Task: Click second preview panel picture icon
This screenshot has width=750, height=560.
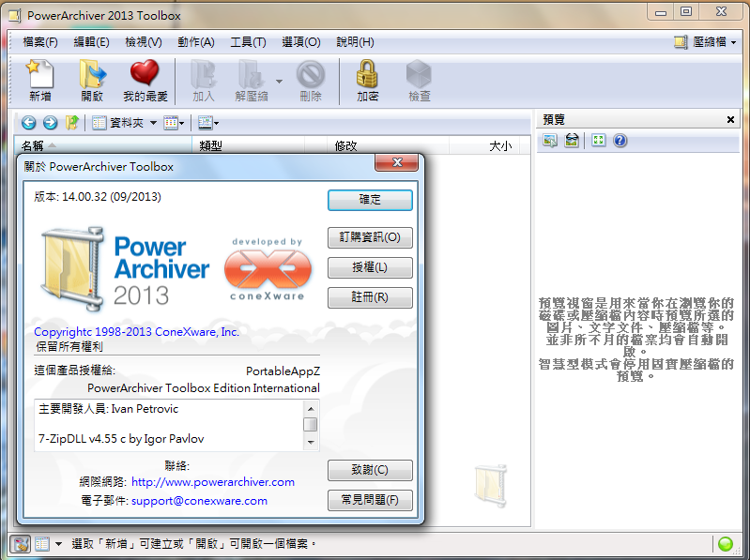Action: (572, 141)
